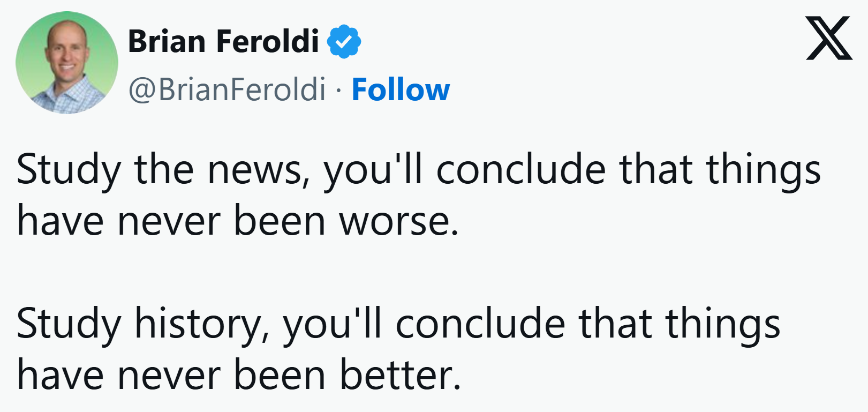
Task: Click "never" in the line ending "worse"
Action: (x=169, y=221)
